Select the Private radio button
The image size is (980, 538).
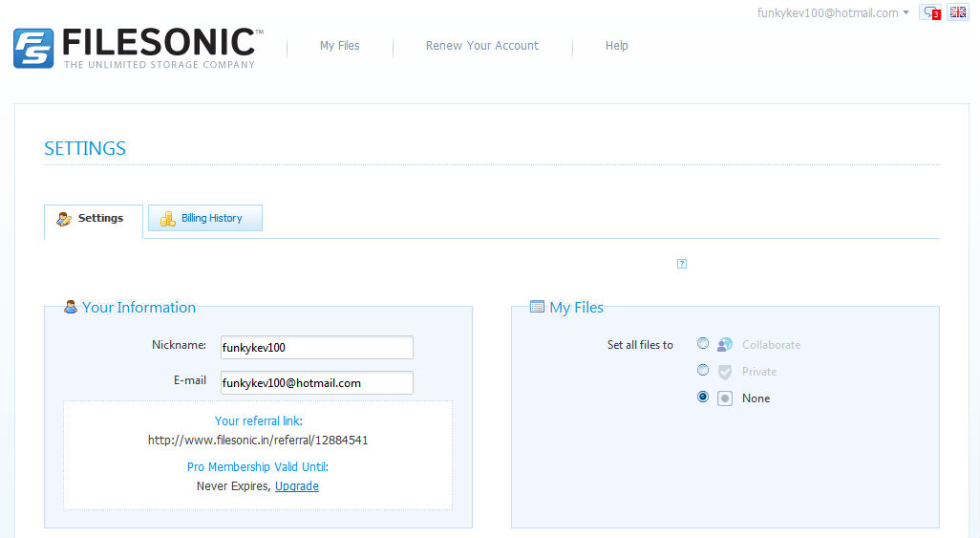[x=703, y=371]
